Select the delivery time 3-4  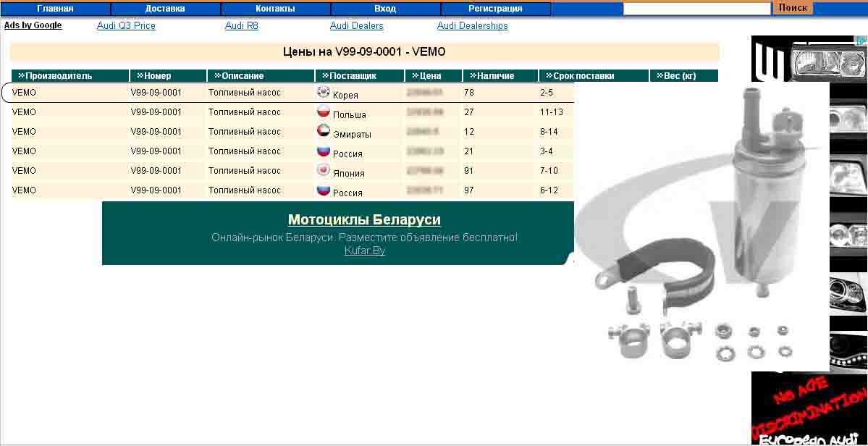(x=547, y=151)
